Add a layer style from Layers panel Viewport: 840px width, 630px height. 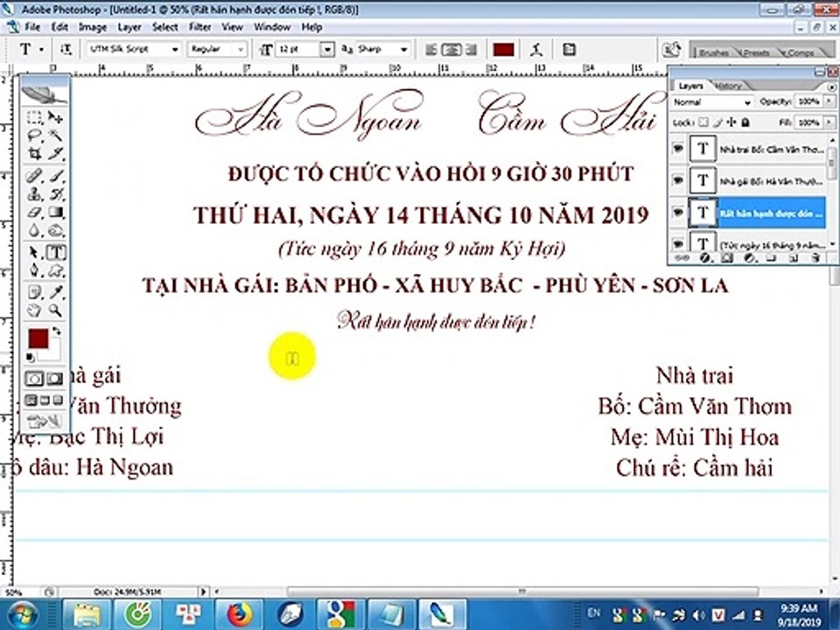(704, 258)
